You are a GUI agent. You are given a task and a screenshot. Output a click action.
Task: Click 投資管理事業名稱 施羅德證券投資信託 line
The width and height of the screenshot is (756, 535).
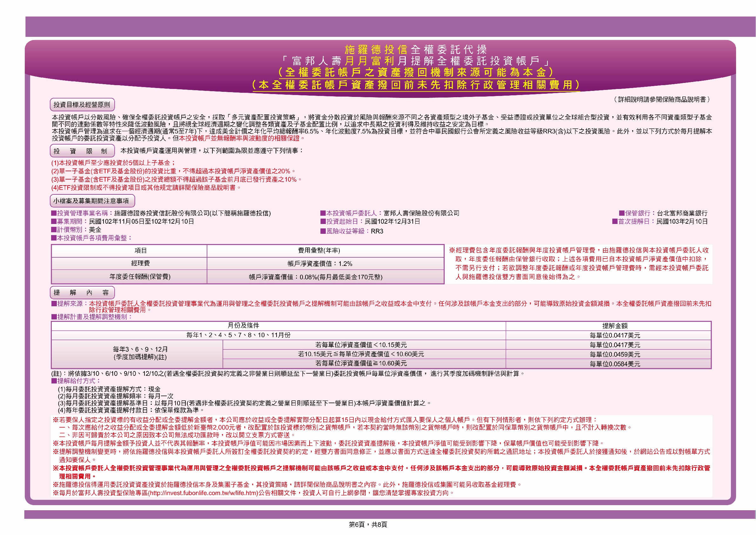[161, 213]
